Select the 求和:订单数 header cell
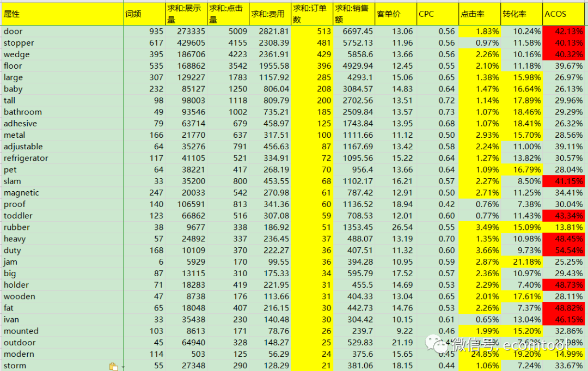The image size is (588, 371). 312,14
